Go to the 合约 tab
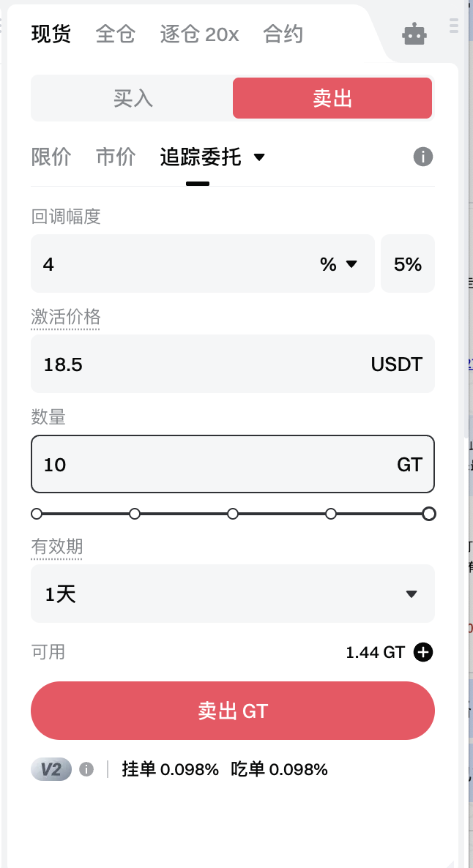 [x=283, y=34]
